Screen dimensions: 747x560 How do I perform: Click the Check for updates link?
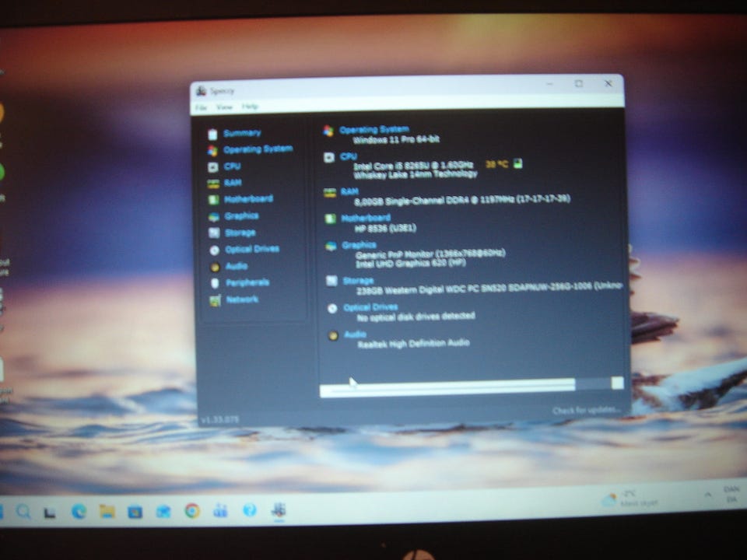tap(586, 411)
